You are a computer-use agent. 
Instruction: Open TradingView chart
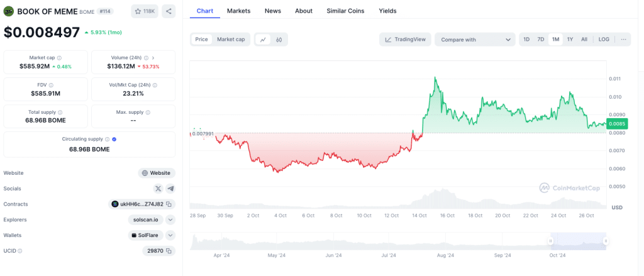406,40
